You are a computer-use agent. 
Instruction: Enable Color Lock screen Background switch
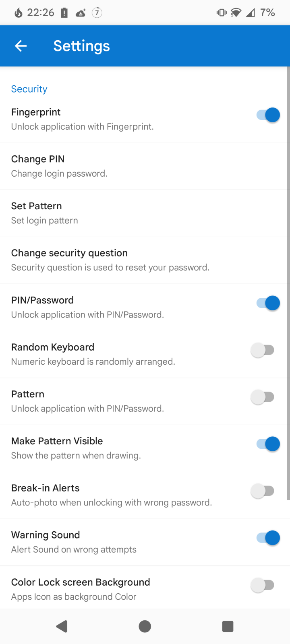pos(263,585)
